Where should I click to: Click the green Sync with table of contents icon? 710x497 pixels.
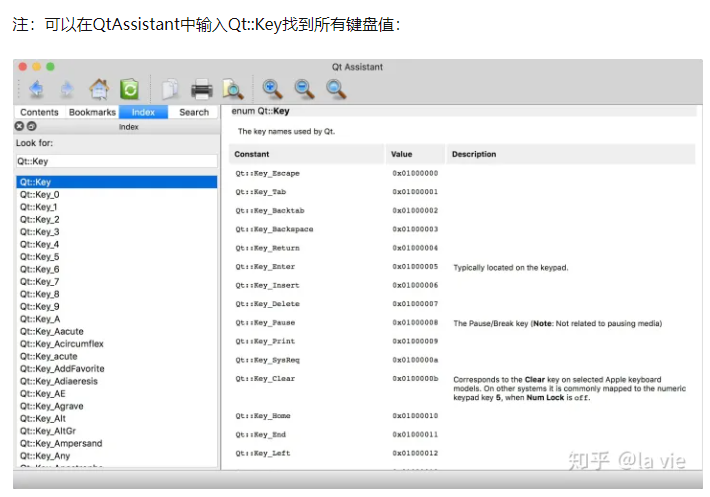130,89
